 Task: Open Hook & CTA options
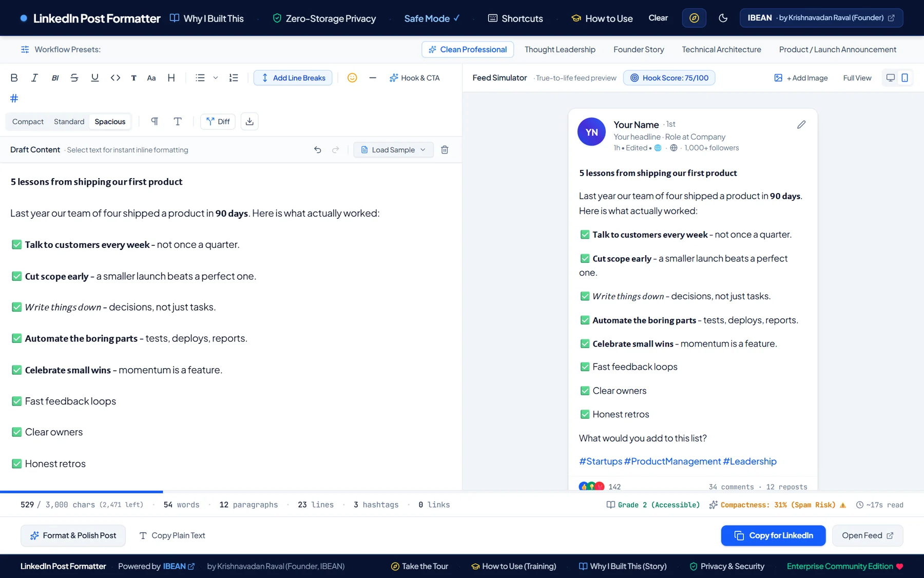(415, 78)
